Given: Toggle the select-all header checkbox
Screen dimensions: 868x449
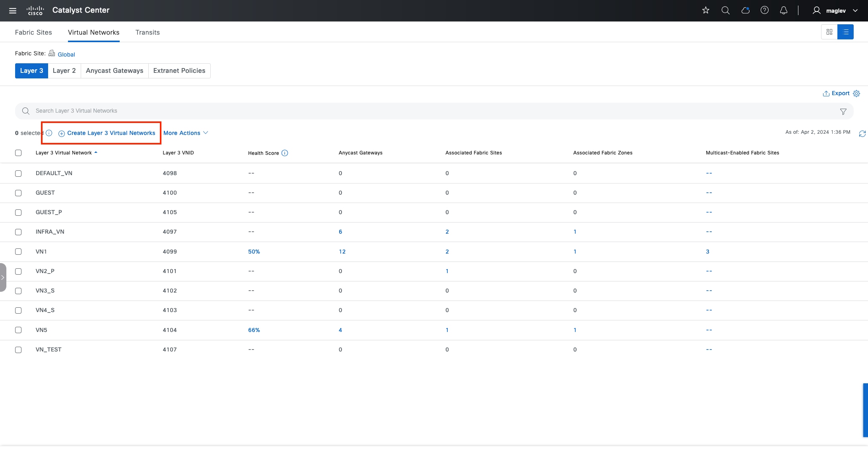Looking at the screenshot, I should 18,153.
